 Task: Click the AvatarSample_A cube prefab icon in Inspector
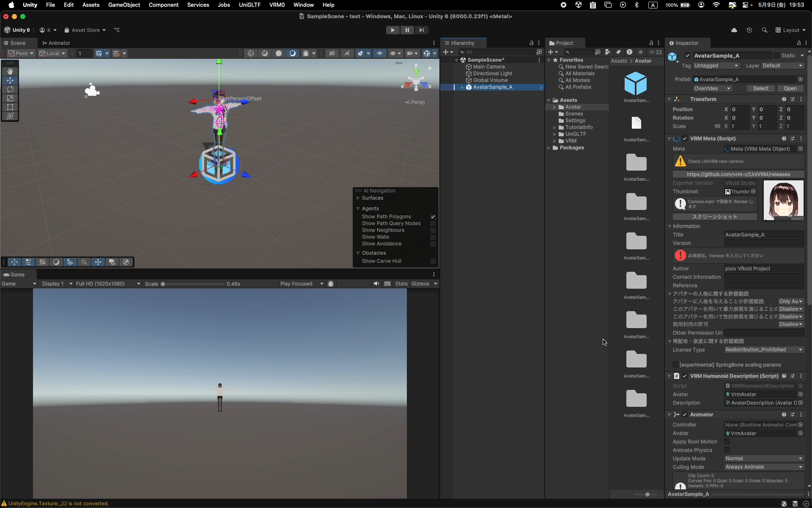click(x=673, y=57)
